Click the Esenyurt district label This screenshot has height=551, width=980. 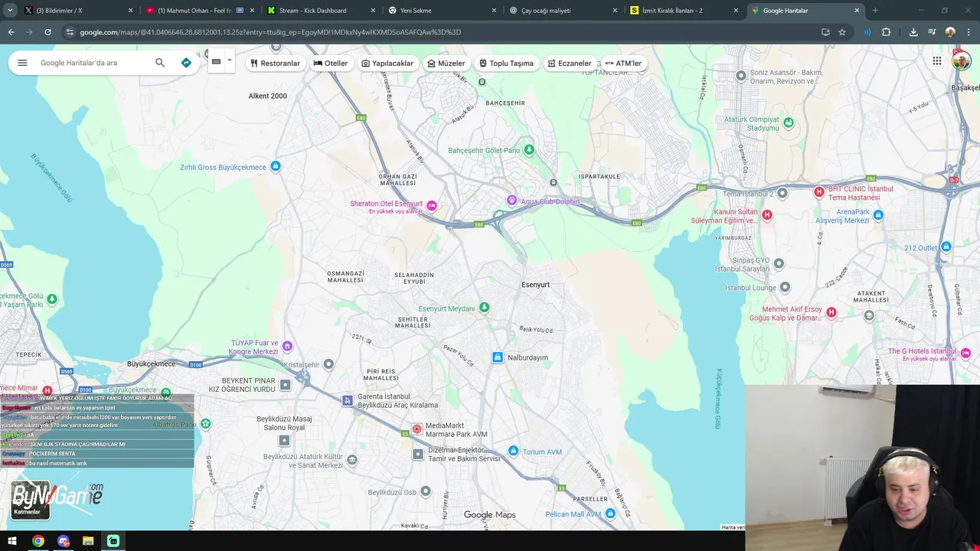click(535, 285)
